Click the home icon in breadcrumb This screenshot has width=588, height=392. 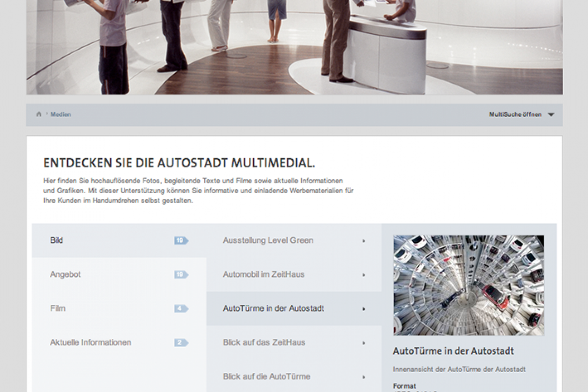pos(38,114)
